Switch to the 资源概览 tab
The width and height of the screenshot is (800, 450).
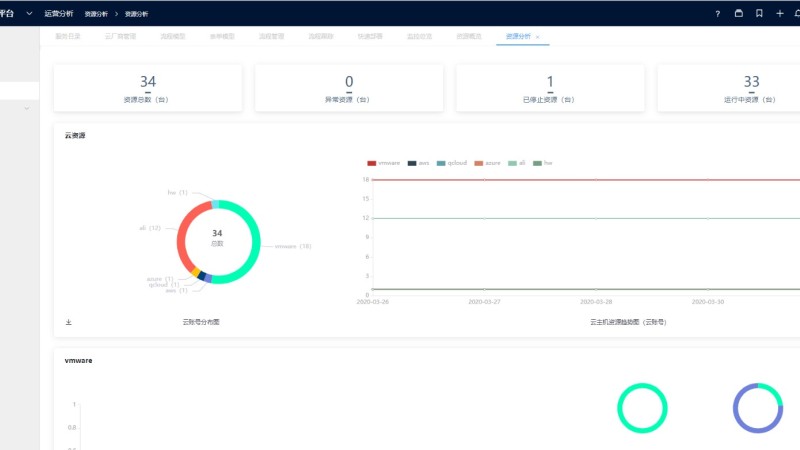tap(469, 36)
